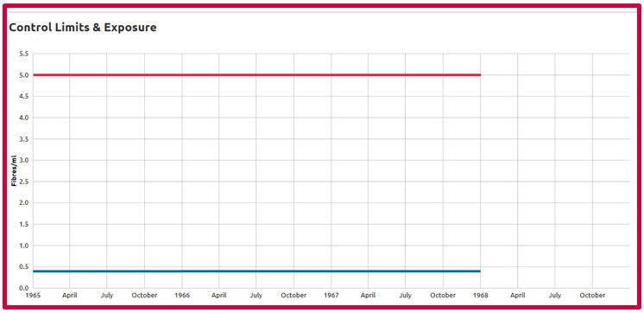Click the Fibres/ml axis title

click(14, 170)
